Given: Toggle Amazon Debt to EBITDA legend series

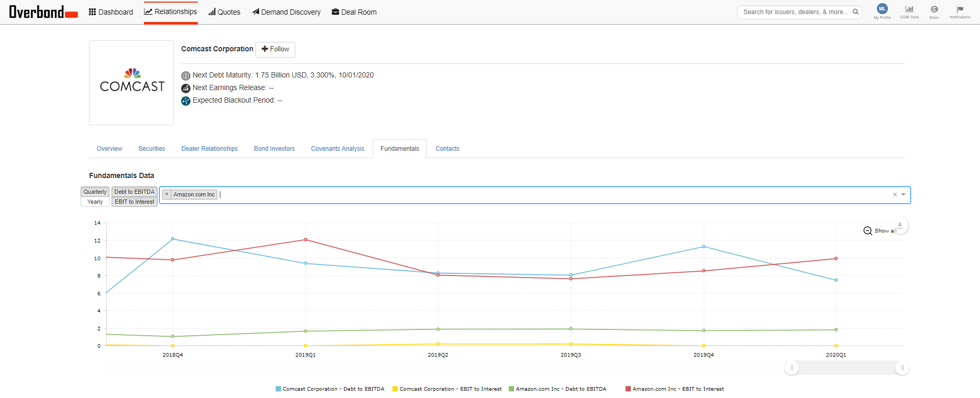Looking at the screenshot, I should tap(558, 389).
